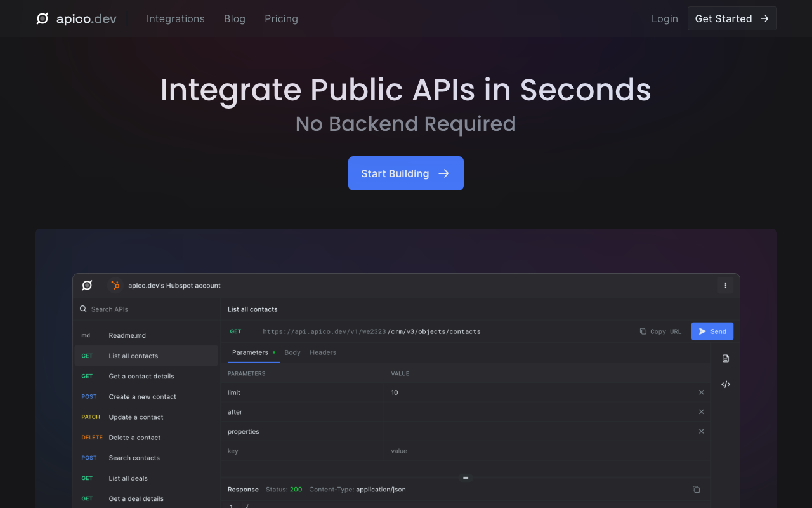
Task: Click the search magnifier icon
Action: coord(83,309)
